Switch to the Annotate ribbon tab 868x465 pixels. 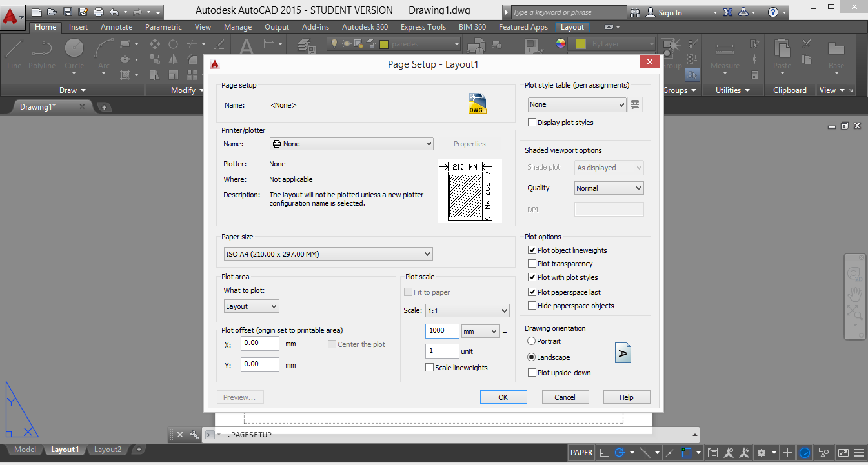pyautogui.click(x=116, y=27)
